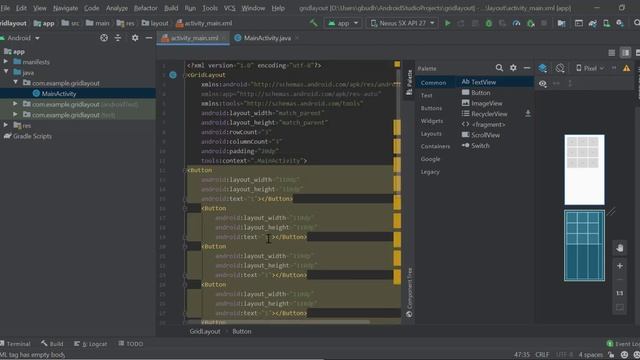Screen dimensions: 640x360
Task: Open the Logcat tool window
Action: [x=91, y=344]
